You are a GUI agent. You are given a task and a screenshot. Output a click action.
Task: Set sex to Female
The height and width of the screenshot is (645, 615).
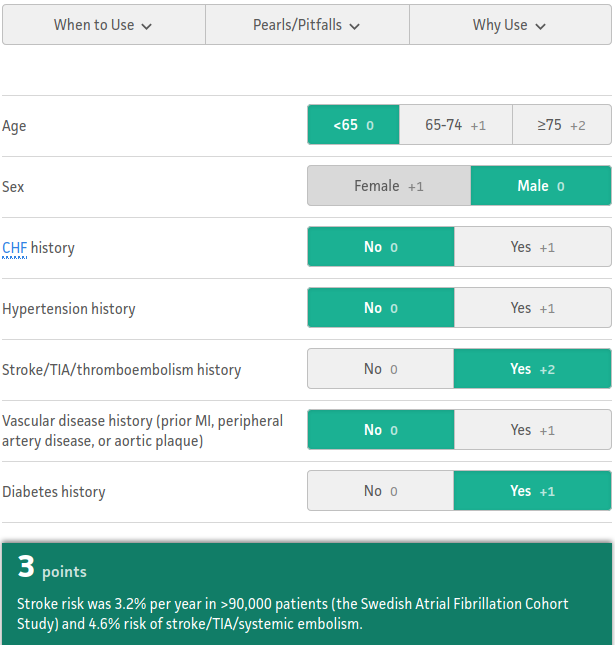389,186
